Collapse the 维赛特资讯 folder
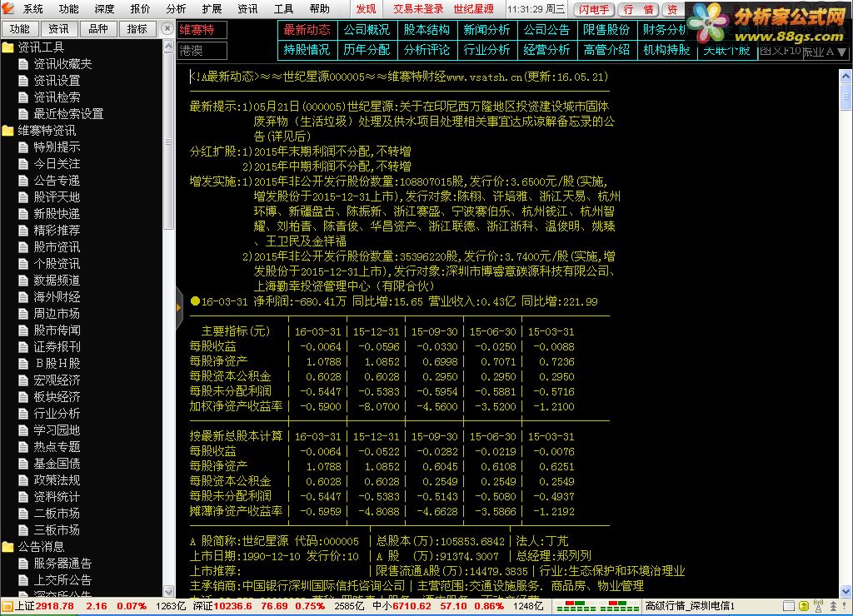Image resolution: width=853 pixels, height=616 pixels. coord(7,131)
